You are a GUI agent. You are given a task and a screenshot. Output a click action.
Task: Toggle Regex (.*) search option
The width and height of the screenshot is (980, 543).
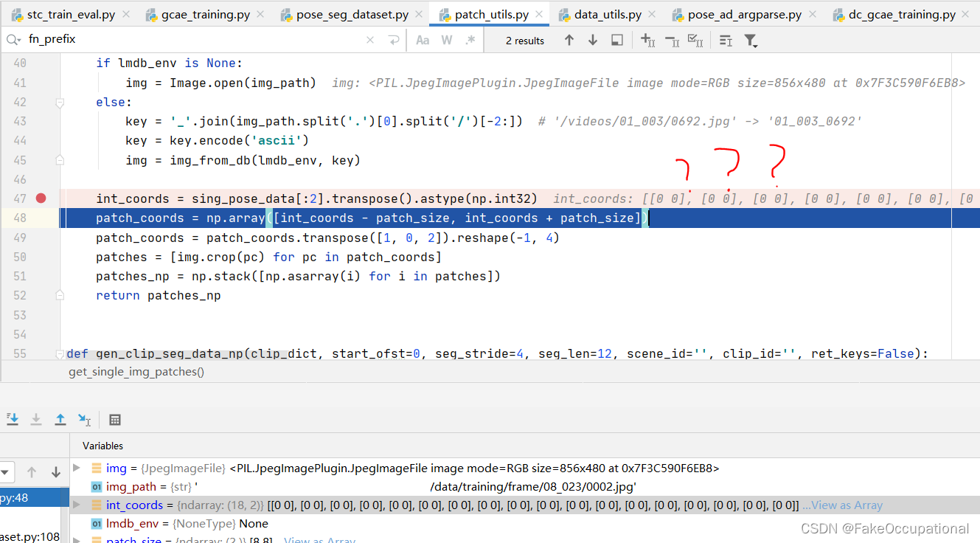click(470, 41)
